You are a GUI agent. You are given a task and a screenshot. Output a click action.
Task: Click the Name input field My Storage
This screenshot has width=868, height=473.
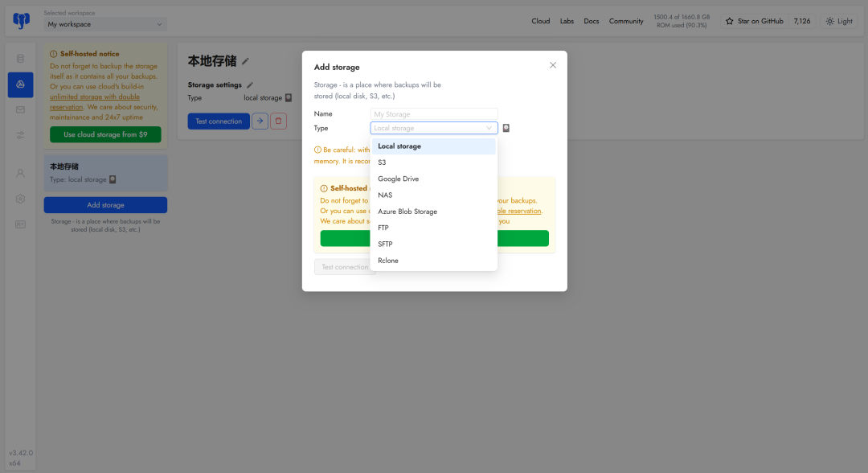[434, 114]
